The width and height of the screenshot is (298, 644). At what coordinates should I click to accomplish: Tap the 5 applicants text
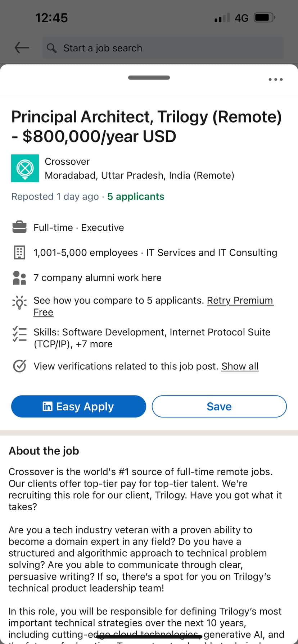click(x=136, y=196)
